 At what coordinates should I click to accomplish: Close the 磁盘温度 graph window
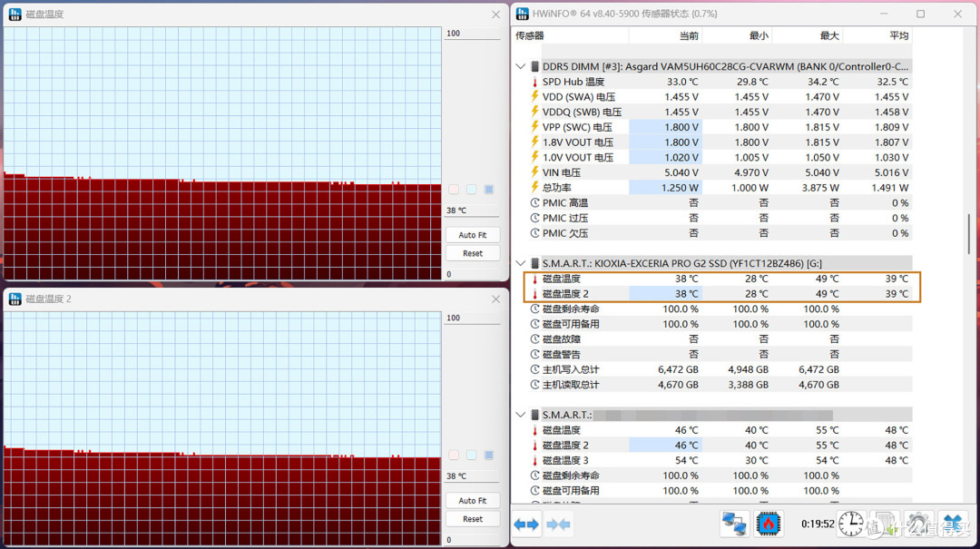495,14
